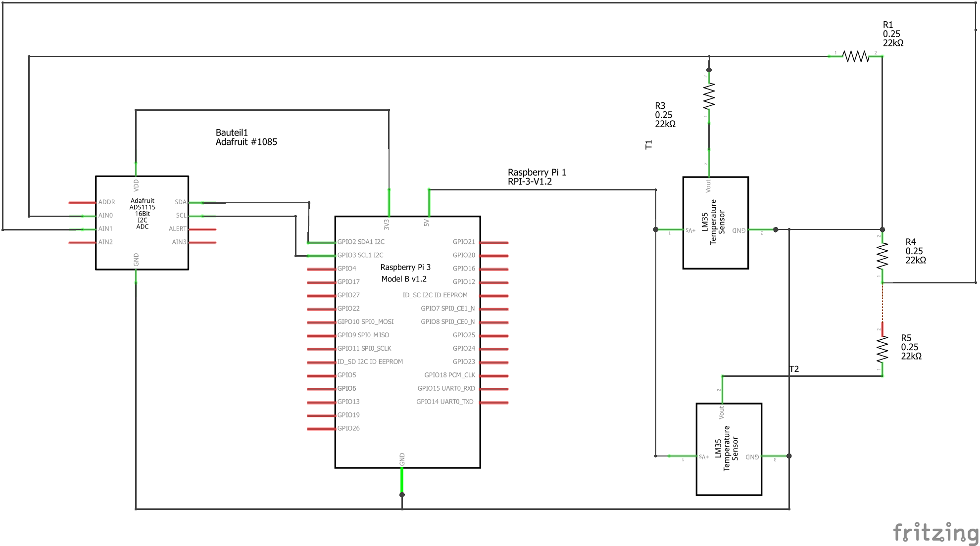
Task: Click the GPIO3 SCL1 I2C pin
Action: (x=321, y=255)
